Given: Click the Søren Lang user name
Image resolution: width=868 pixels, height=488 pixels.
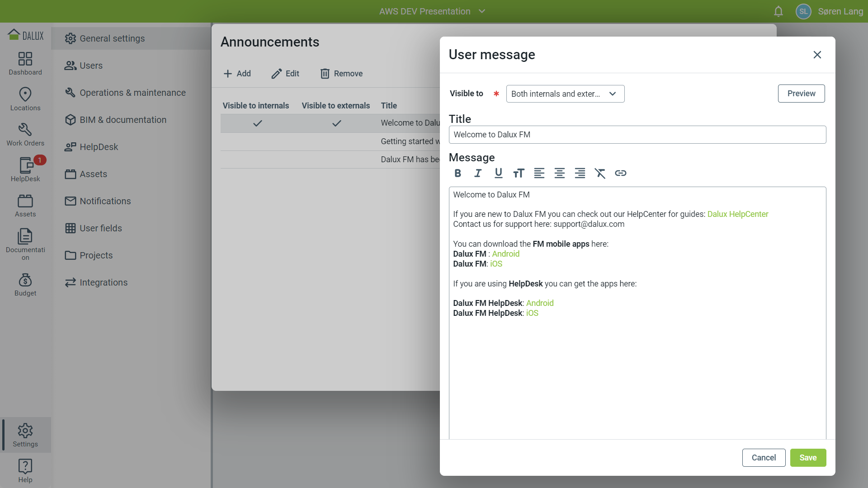Looking at the screenshot, I should point(840,11).
